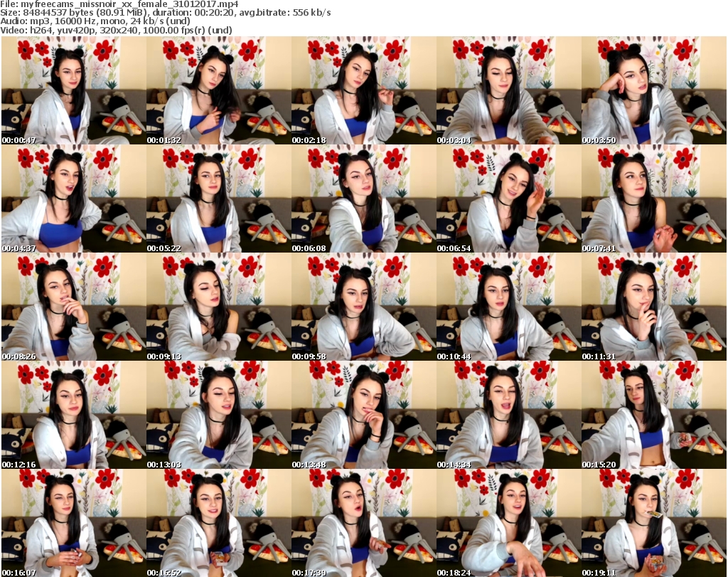Select the thumbnail at 00:04:37
This screenshot has width=728, height=577.
click(73, 199)
